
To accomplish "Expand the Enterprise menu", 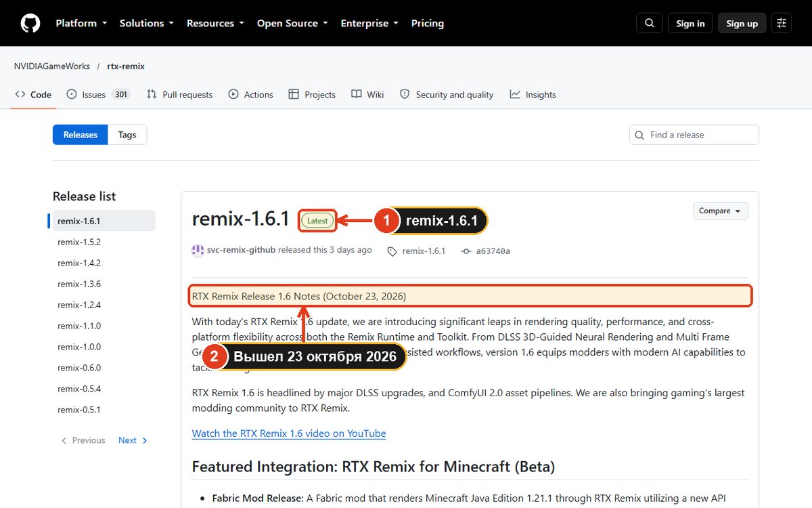I will click(369, 23).
